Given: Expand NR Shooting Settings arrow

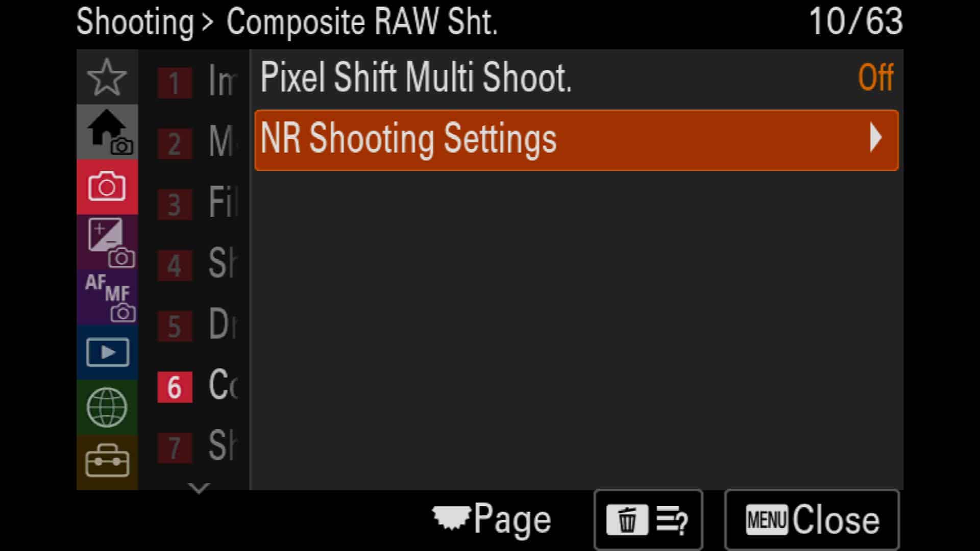Looking at the screenshot, I should (x=876, y=138).
